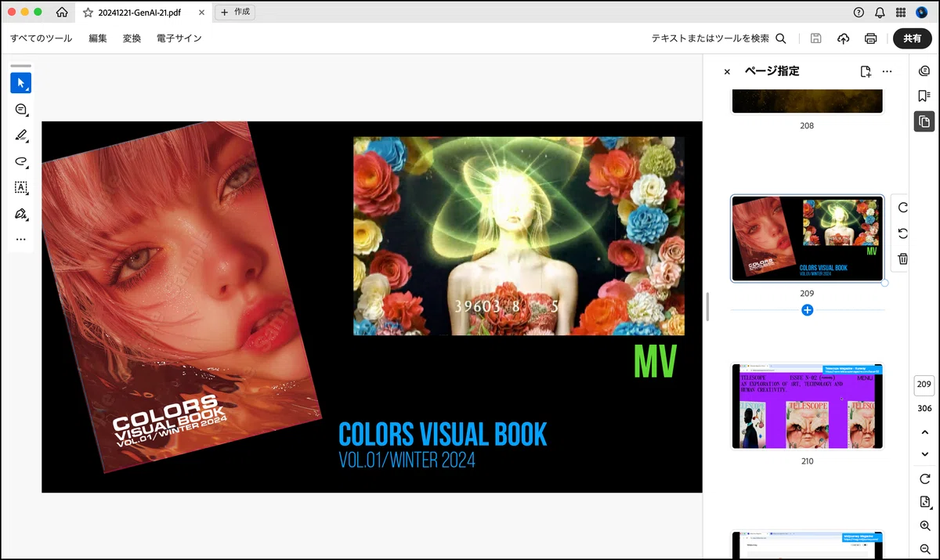Click the 作成 new tab button
The height and width of the screenshot is (560, 940).
click(234, 13)
